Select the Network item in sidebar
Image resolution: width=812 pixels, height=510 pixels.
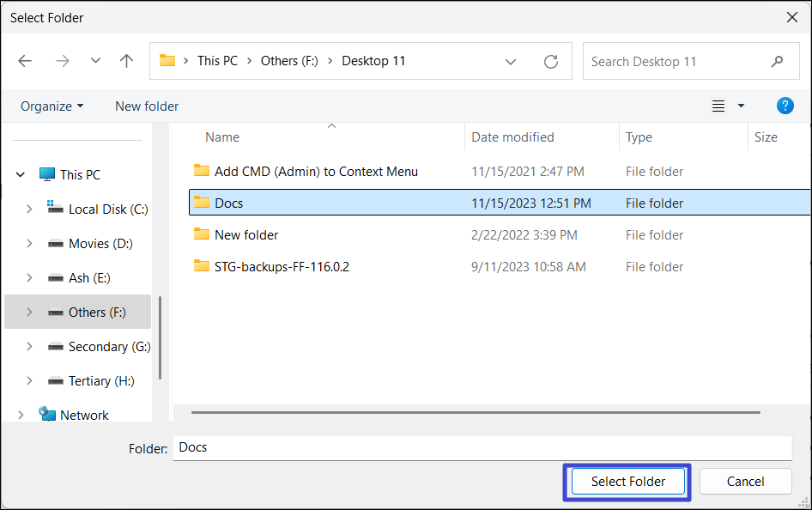(84, 415)
